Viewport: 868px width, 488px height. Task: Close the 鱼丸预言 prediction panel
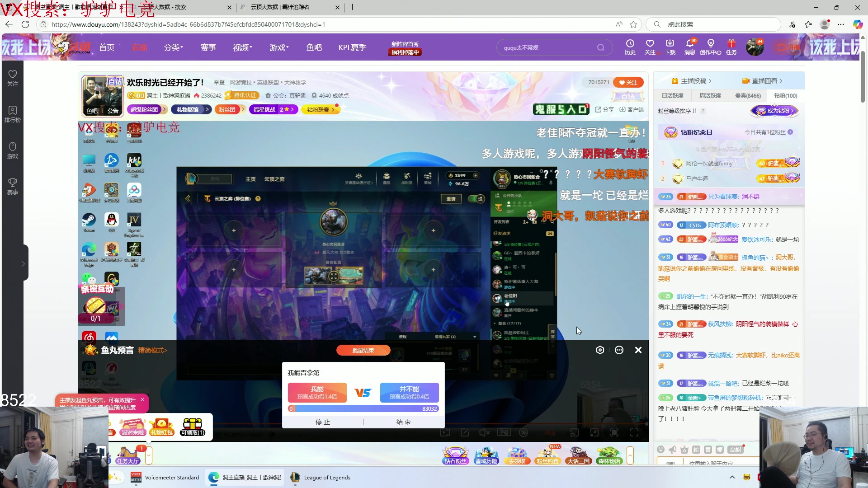coord(638,350)
